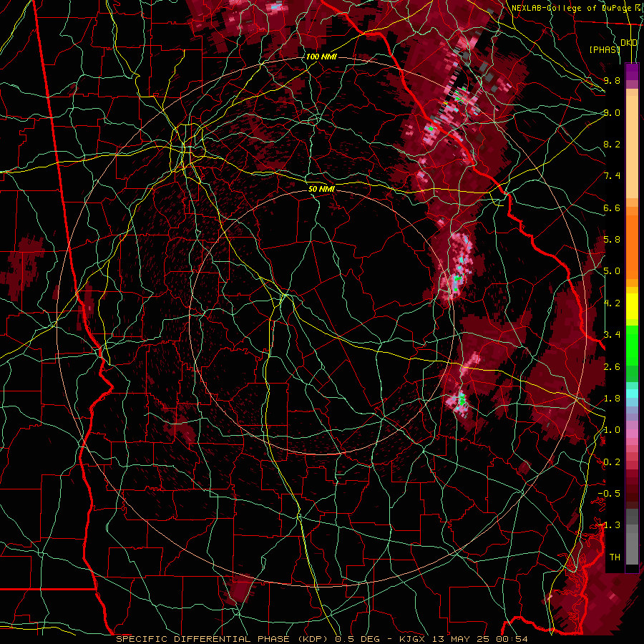Pick the cyan segment of the color bar

coord(632,394)
